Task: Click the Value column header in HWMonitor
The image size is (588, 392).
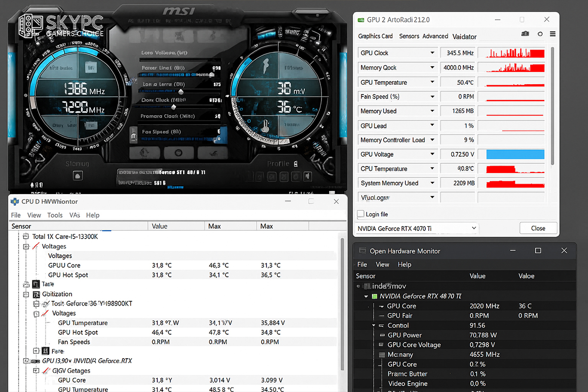Action: [176, 226]
